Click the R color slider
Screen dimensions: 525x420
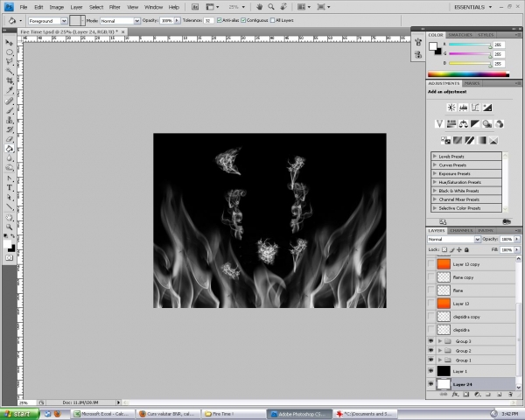pyautogui.click(x=469, y=45)
